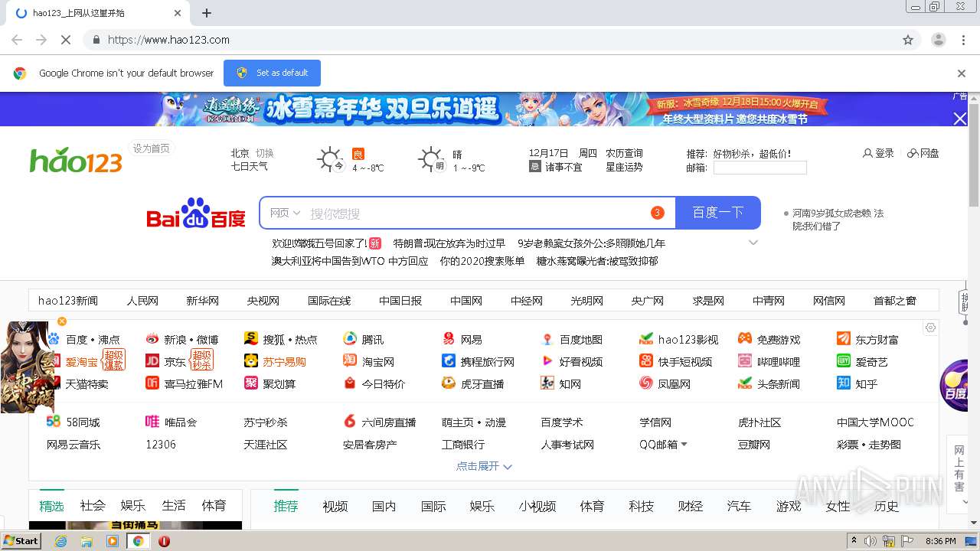Close the top banner advertisement
The height and width of the screenshot is (551, 980).
(960, 118)
